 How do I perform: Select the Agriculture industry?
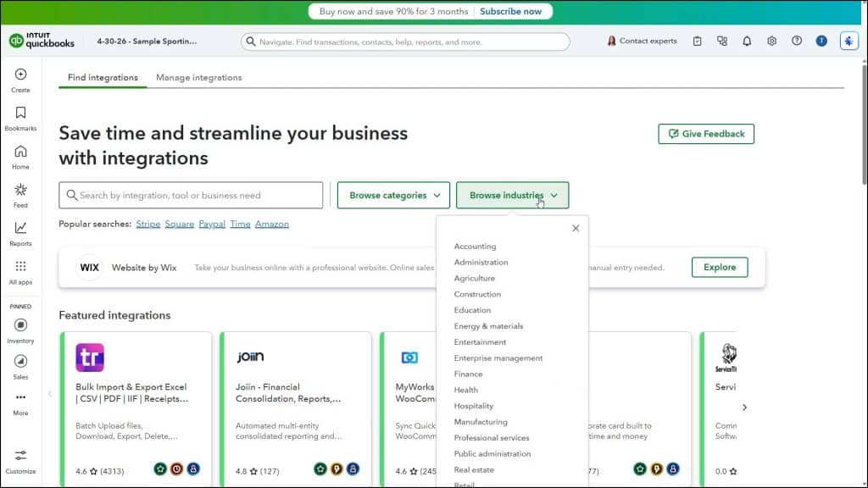point(475,278)
